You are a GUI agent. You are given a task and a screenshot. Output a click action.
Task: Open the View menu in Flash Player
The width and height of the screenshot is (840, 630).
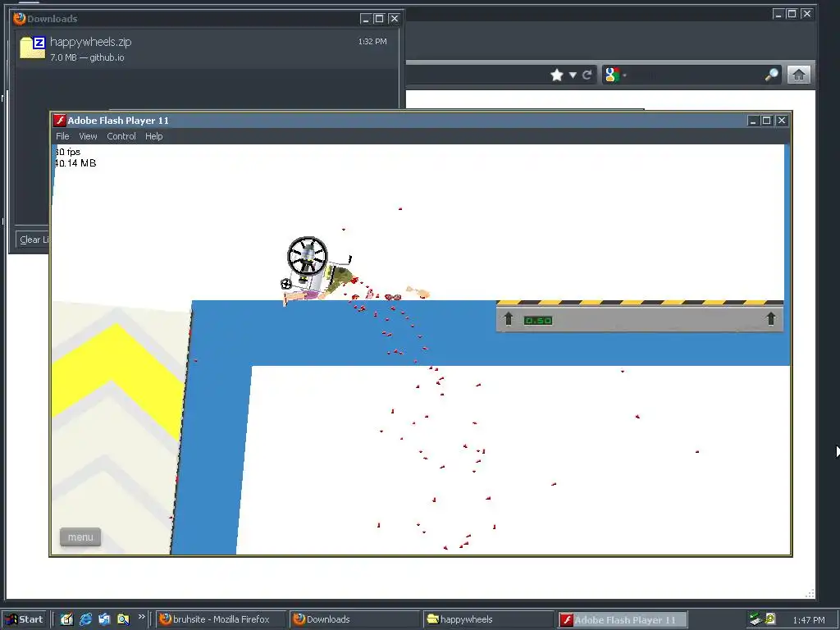click(88, 136)
